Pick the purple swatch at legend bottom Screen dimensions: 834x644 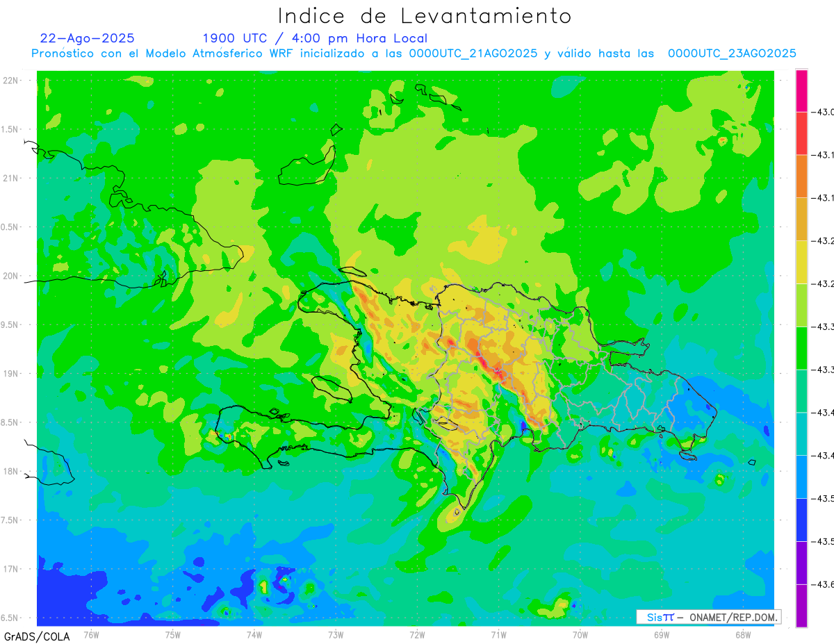click(x=801, y=606)
